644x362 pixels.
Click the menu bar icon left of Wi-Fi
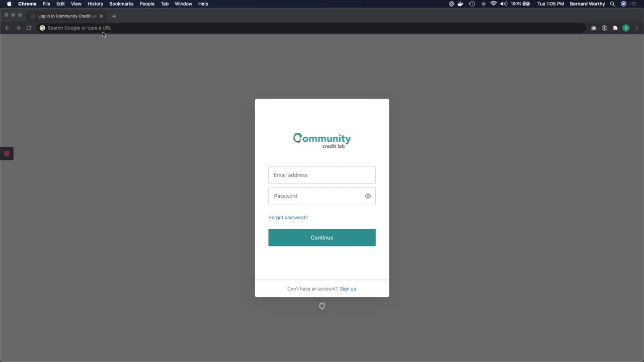[x=484, y=4]
